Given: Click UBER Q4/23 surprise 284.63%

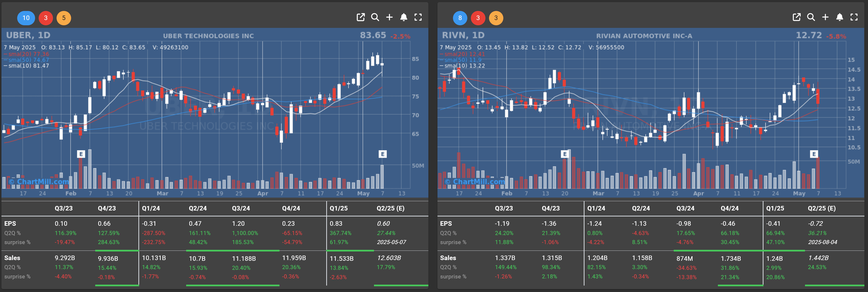Looking at the screenshot, I should coord(109,242).
